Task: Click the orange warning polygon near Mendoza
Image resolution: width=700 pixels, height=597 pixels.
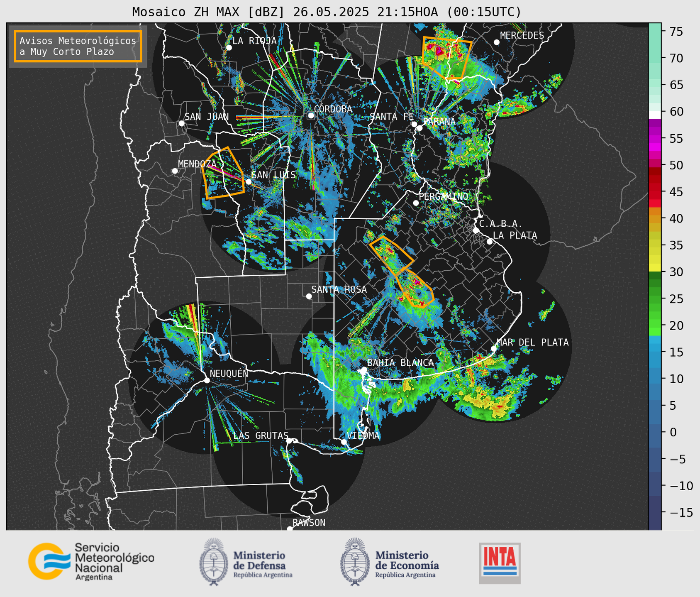Action: tap(223, 174)
